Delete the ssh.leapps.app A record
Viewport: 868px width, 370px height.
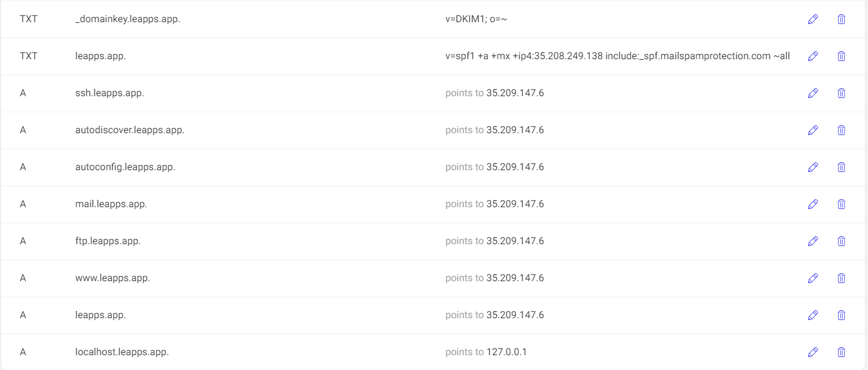pyautogui.click(x=841, y=93)
